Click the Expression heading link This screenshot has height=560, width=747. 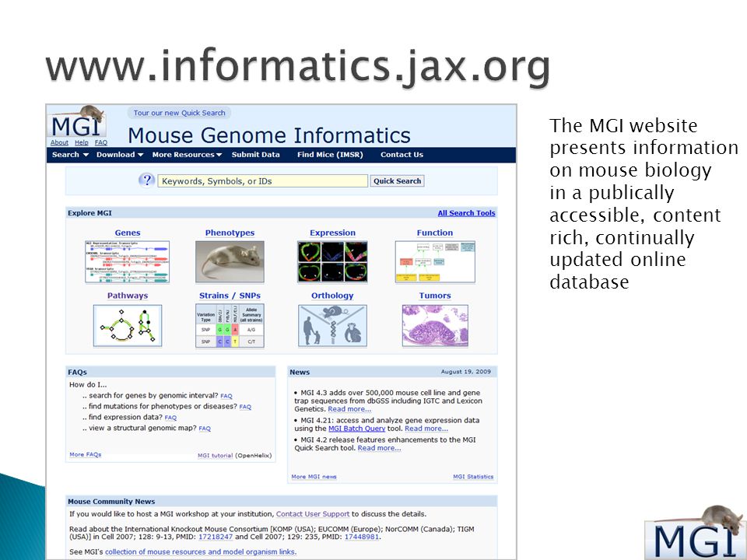pos(332,233)
